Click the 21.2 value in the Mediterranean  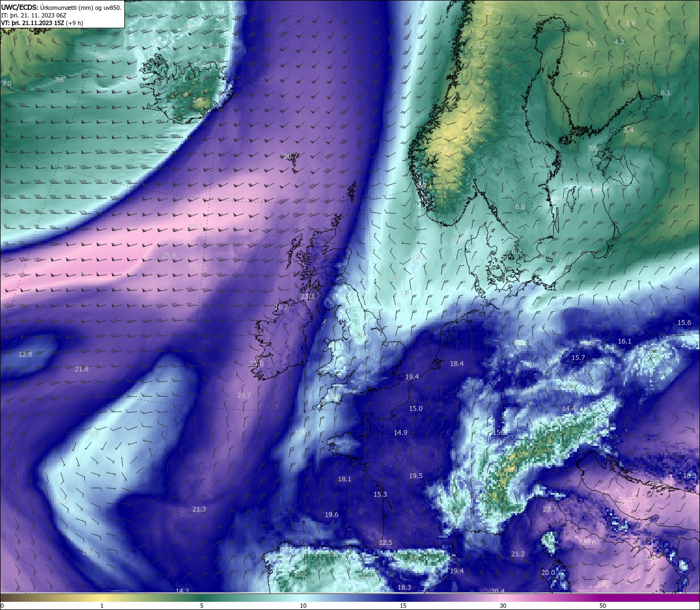[x=517, y=554]
